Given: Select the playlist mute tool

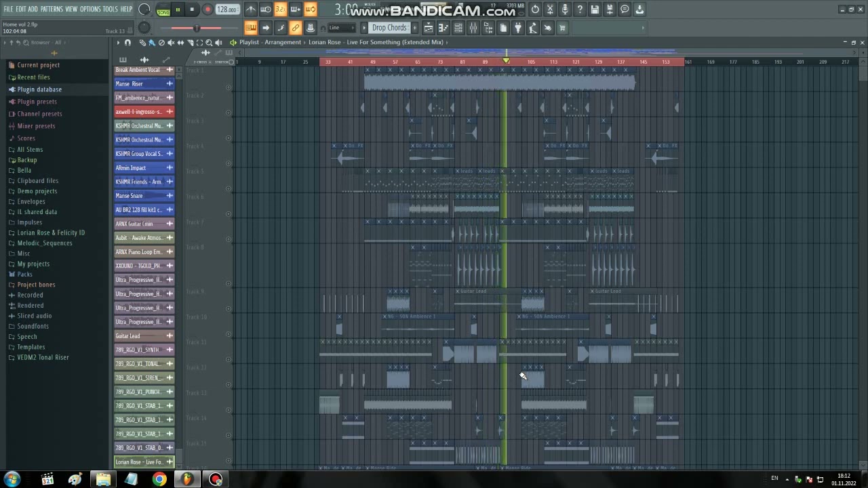Looking at the screenshot, I should tap(171, 43).
